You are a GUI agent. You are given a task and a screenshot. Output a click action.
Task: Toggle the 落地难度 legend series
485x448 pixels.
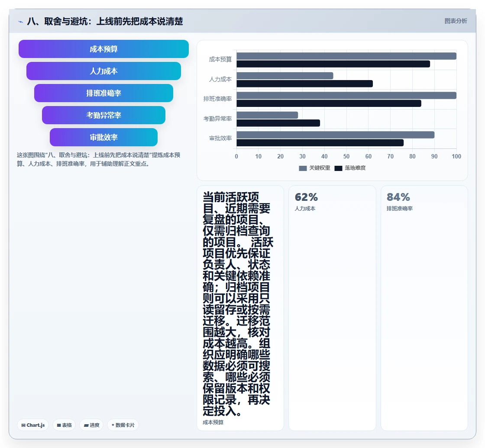pos(350,168)
